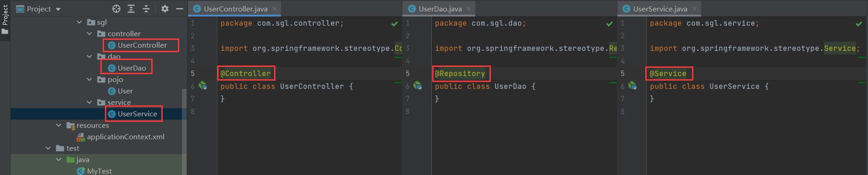This screenshot has width=868, height=175.
Task: Click Spring bean gutter icon in UserService editor
Action: [x=632, y=86]
